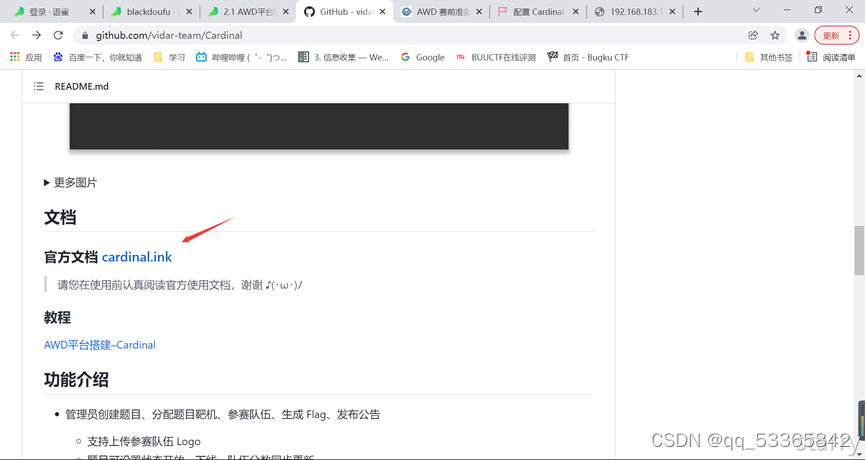
Task: Go back to previous page
Action: coord(15,35)
